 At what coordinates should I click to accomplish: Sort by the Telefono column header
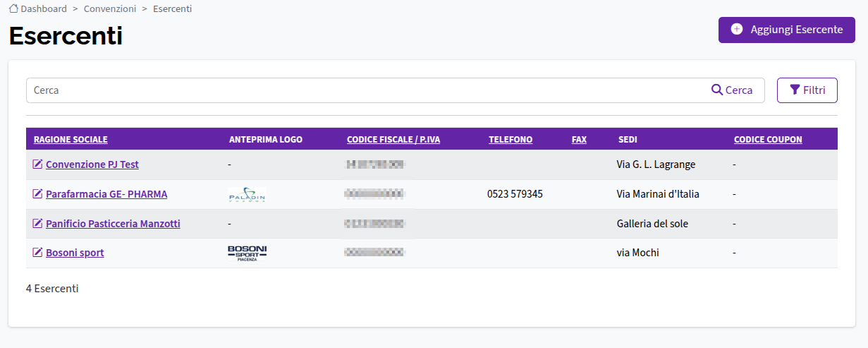511,140
